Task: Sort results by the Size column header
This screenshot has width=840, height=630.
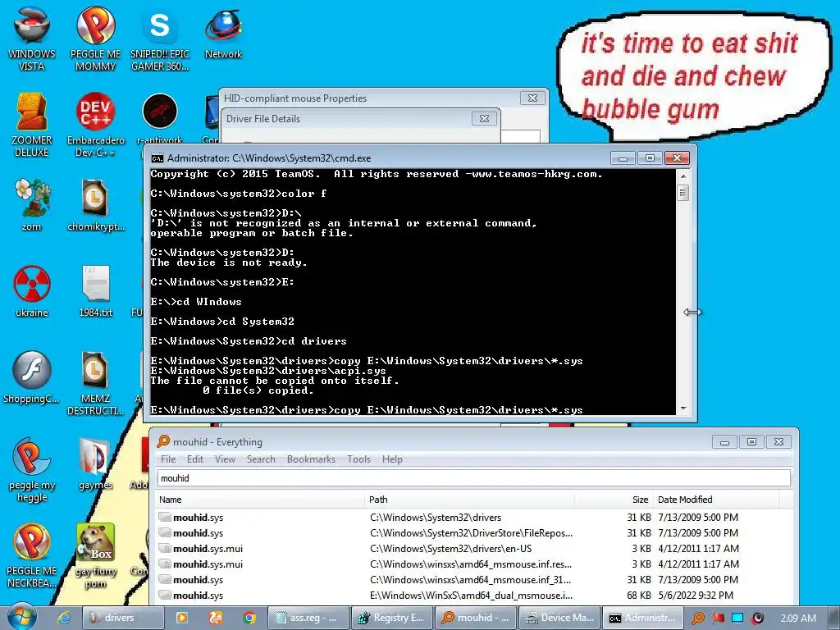Action: pos(614,500)
